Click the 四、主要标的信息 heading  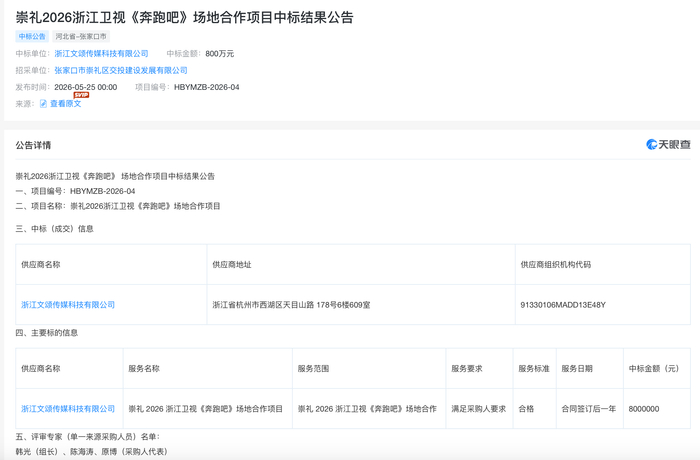pyautogui.click(x=47, y=333)
